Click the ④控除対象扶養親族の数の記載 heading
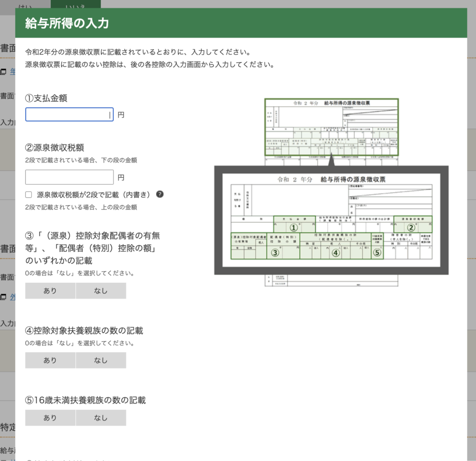Screen dimensions: 476x461 tap(84, 331)
